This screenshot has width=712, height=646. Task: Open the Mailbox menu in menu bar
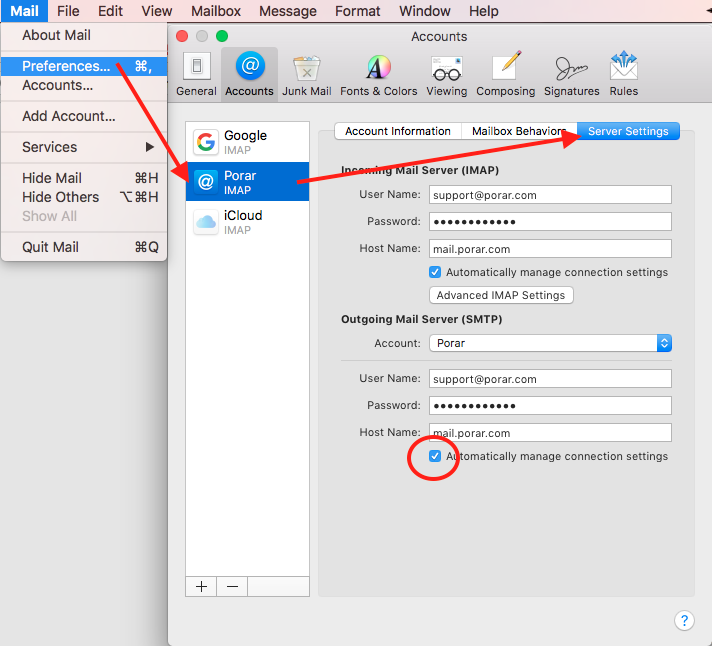[216, 11]
